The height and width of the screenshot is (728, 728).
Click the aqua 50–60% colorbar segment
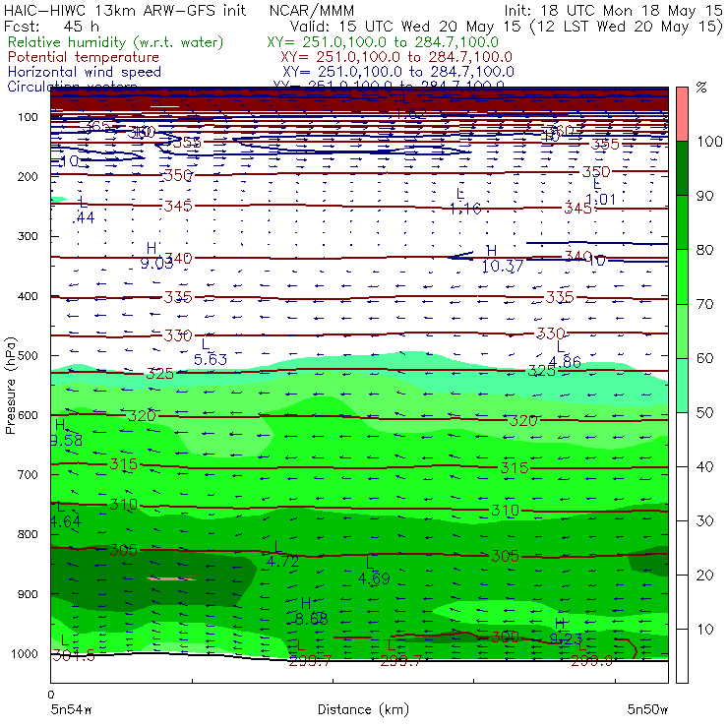click(682, 386)
